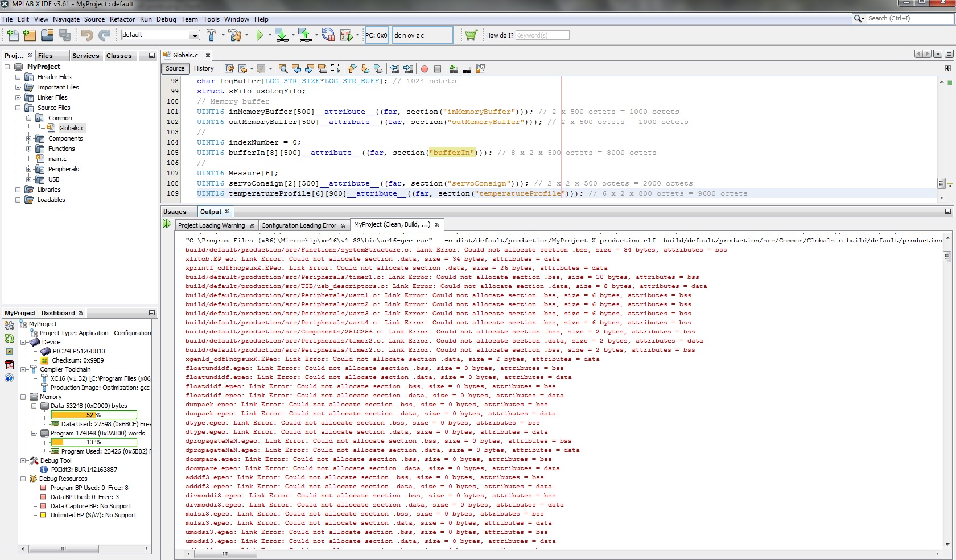The width and height of the screenshot is (956, 560).
Task: Expand the Components folder
Action: point(28,138)
